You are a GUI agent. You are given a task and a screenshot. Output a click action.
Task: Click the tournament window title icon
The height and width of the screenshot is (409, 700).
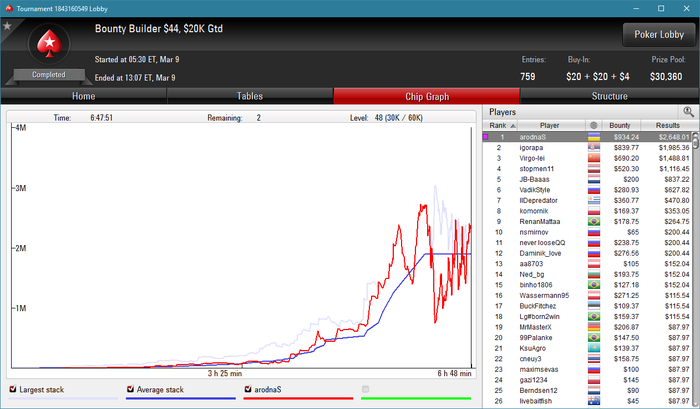[8, 8]
